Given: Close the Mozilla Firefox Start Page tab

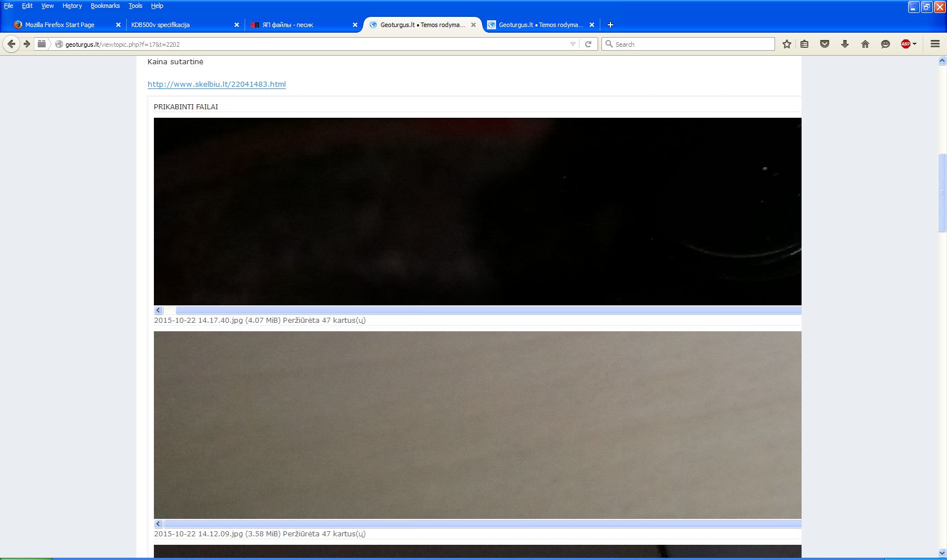Looking at the screenshot, I should (118, 25).
